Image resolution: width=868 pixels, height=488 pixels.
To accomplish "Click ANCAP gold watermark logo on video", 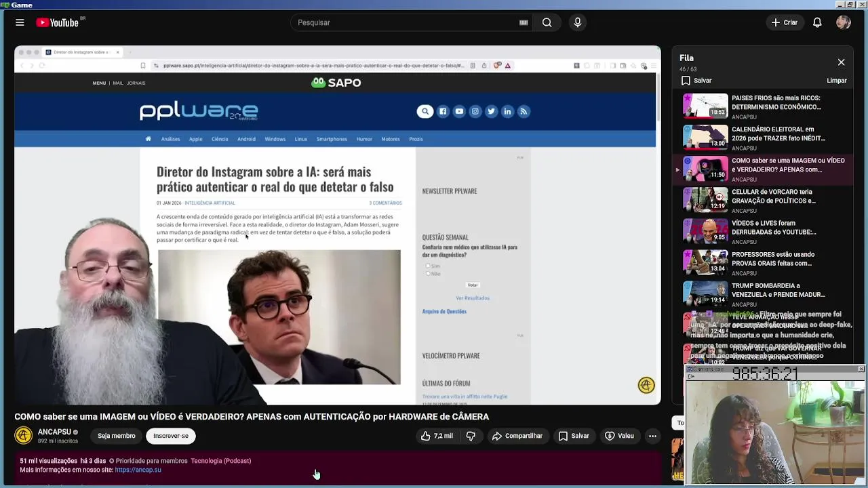I will pyautogui.click(x=646, y=385).
